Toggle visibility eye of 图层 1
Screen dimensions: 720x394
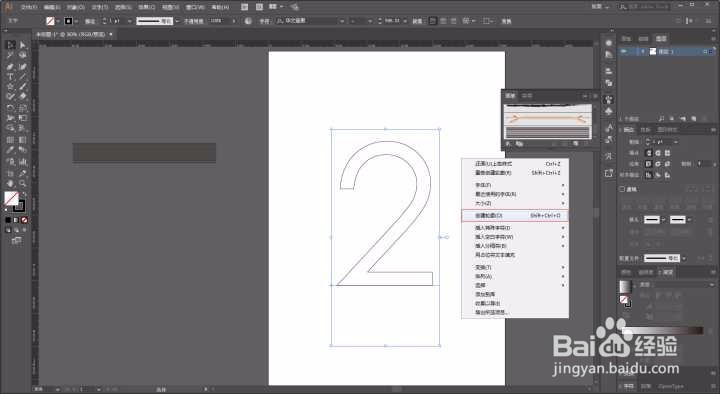coord(624,51)
